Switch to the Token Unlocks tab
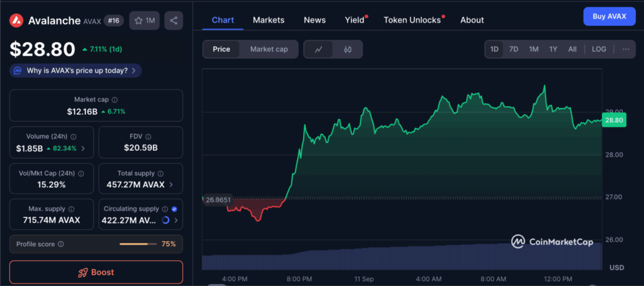The height and width of the screenshot is (286, 644). pyautogui.click(x=412, y=20)
